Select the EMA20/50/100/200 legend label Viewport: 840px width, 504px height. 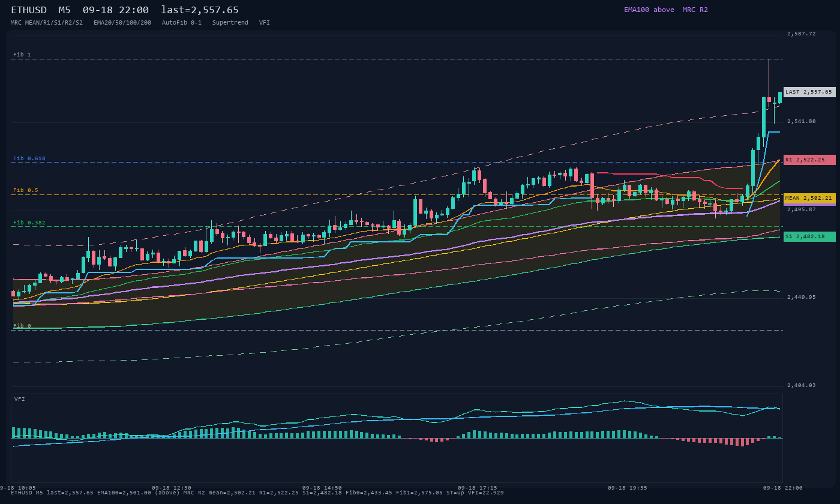coord(122,22)
